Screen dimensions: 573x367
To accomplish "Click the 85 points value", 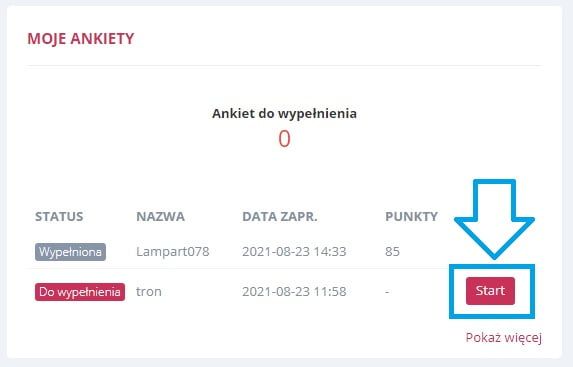I will pyautogui.click(x=392, y=251).
